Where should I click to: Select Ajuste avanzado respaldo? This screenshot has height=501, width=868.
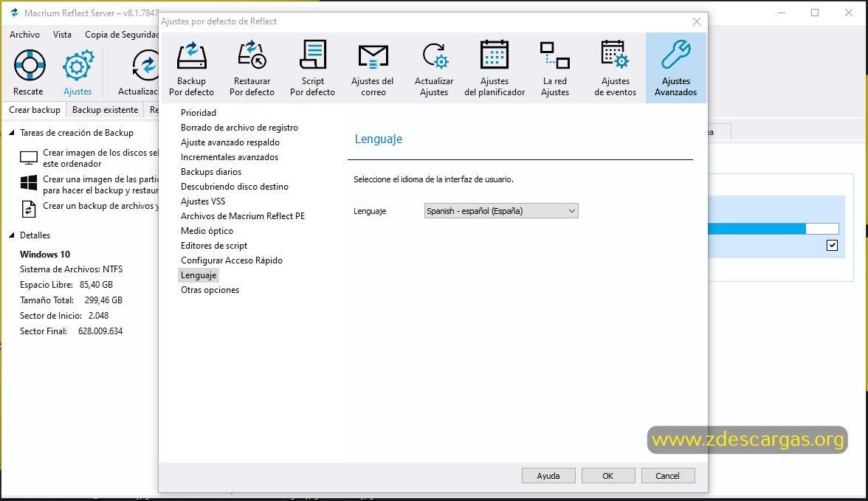(230, 142)
